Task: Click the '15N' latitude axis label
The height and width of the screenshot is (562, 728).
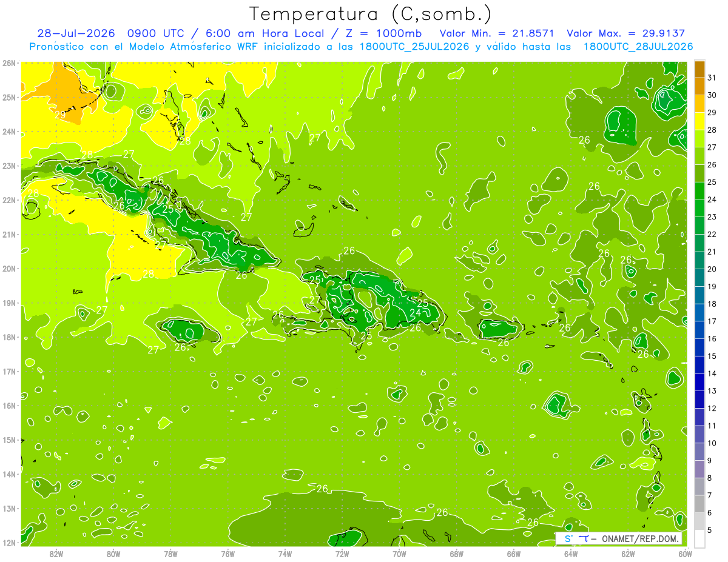Action: [8, 440]
